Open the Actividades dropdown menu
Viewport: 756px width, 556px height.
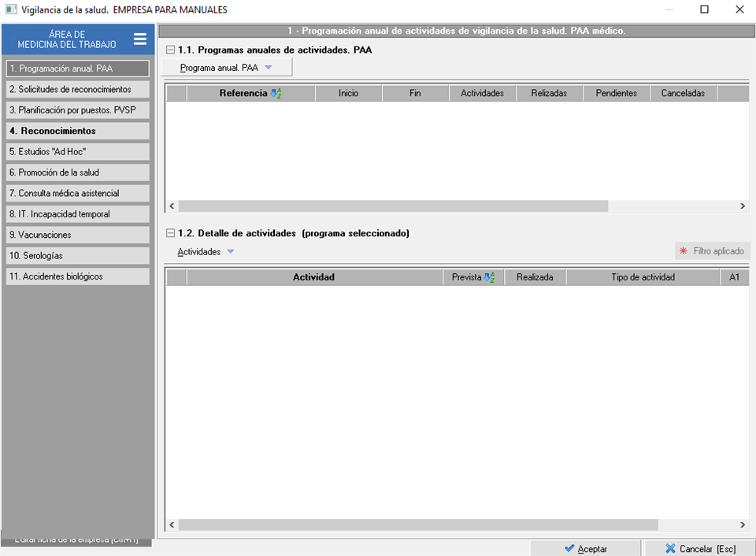click(206, 252)
